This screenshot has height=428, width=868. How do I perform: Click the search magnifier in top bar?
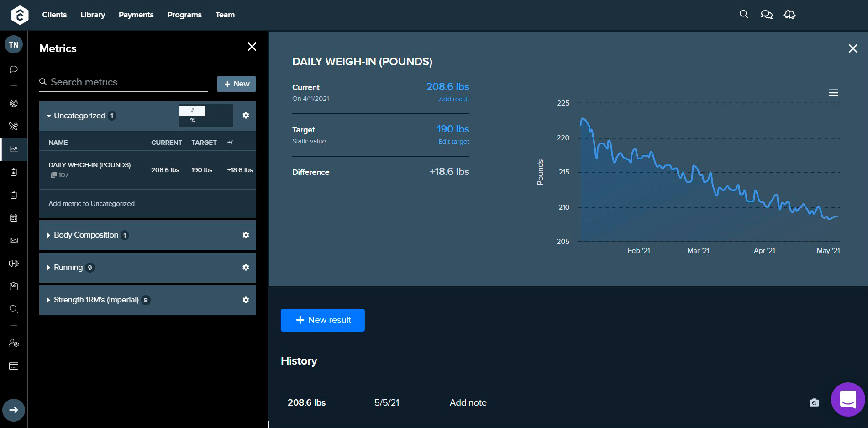pos(744,15)
